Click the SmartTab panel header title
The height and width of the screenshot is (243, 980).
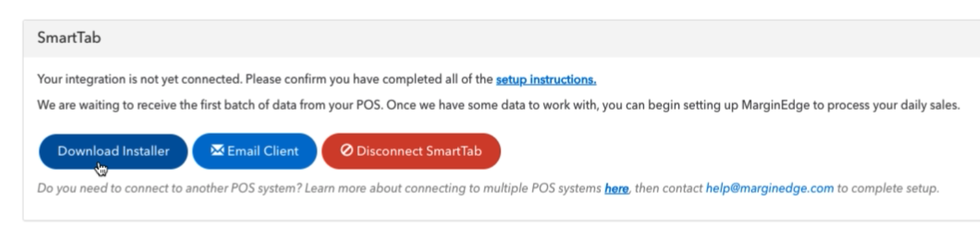(x=69, y=38)
